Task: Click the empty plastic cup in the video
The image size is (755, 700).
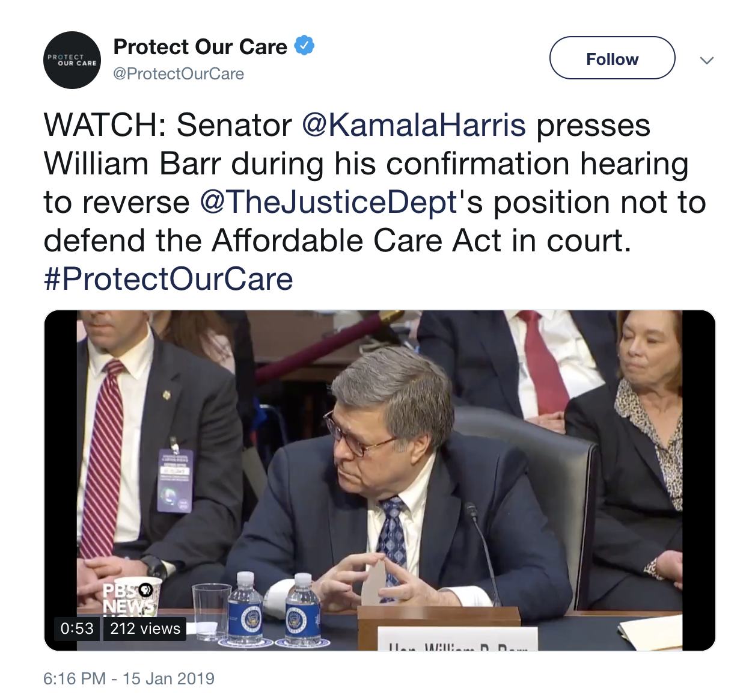Action: (x=211, y=610)
